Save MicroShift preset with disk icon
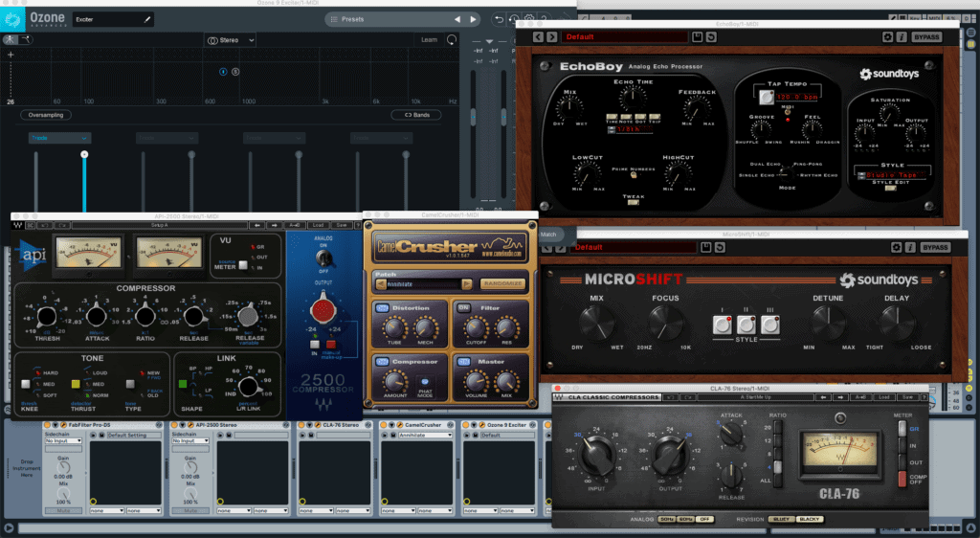 (705, 247)
